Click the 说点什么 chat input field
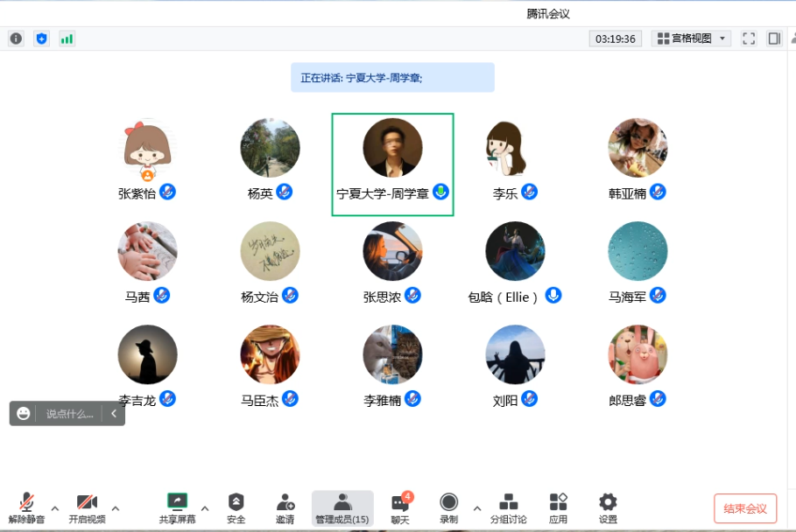The height and width of the screenshot is (532, 796). point(69,414)
